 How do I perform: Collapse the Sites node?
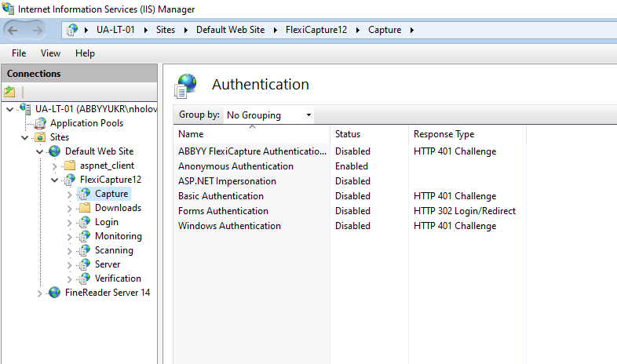25,137
